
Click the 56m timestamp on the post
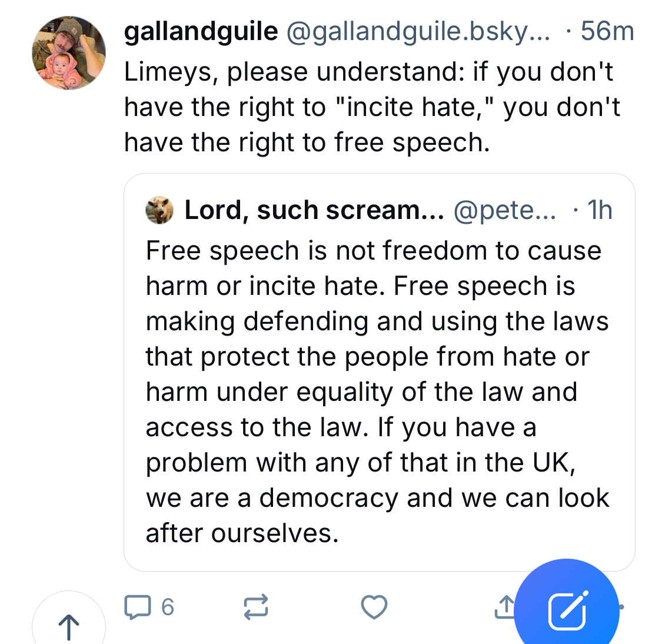(x=607, y=31)
